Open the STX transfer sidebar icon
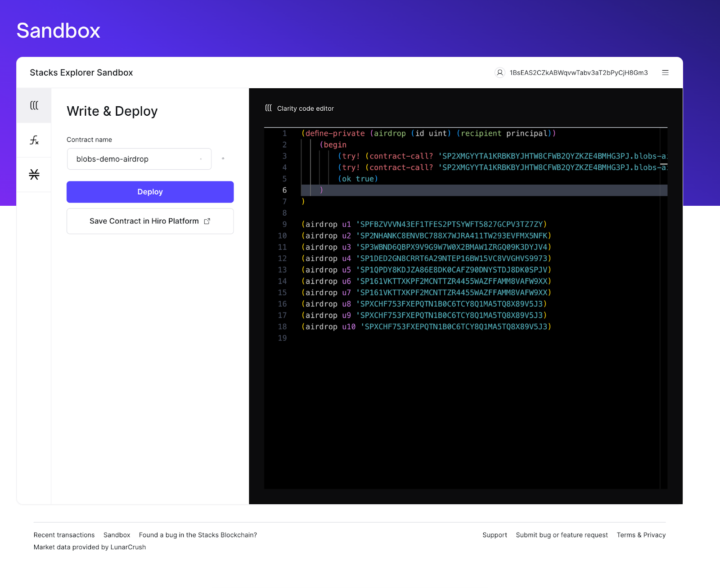 tap(34, 174)
